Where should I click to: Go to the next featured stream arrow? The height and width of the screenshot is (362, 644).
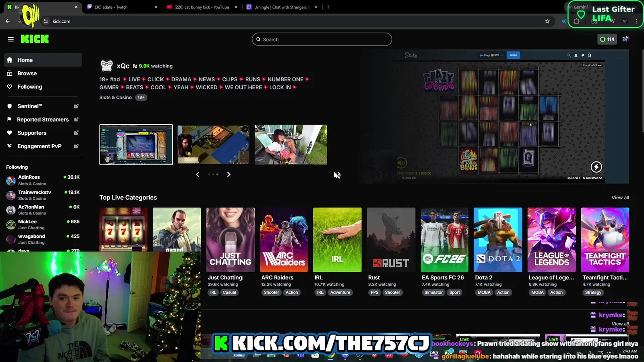pyautogui.click(x=228, y=174)
